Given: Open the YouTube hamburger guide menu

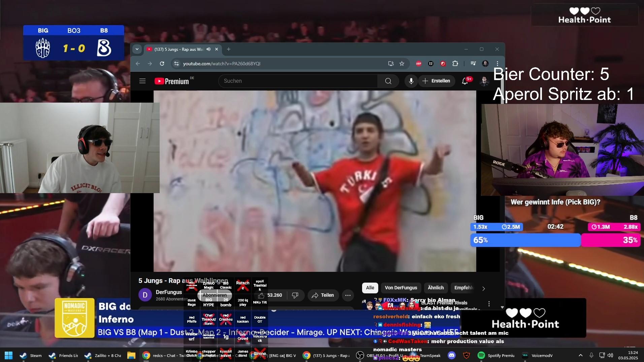Looking at the screenshot, I should tap(142, 81).
